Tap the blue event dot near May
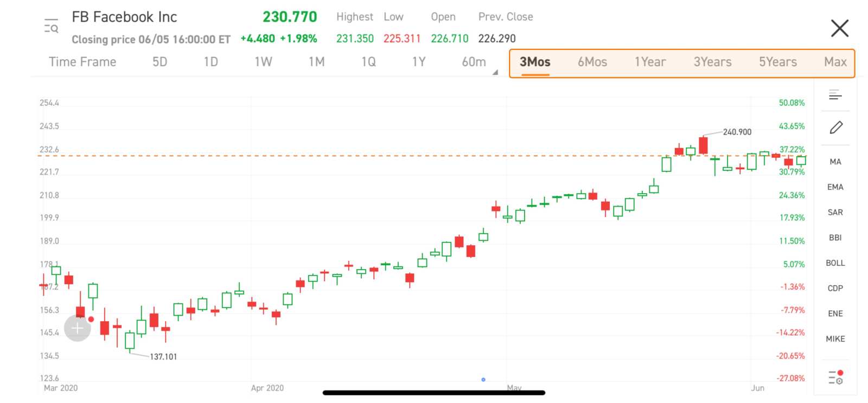The image size is (868, 403). point(483,380)
